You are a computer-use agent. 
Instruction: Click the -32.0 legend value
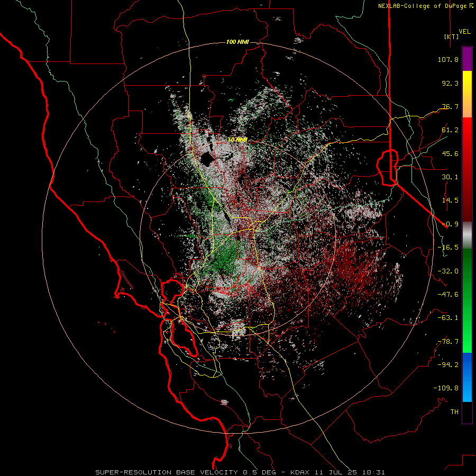click(448, 271)
